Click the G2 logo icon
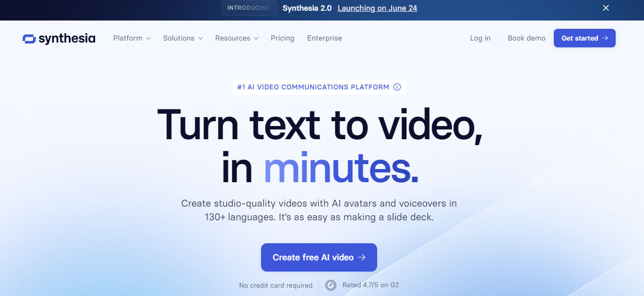644x296 pixels. (331, 285)
